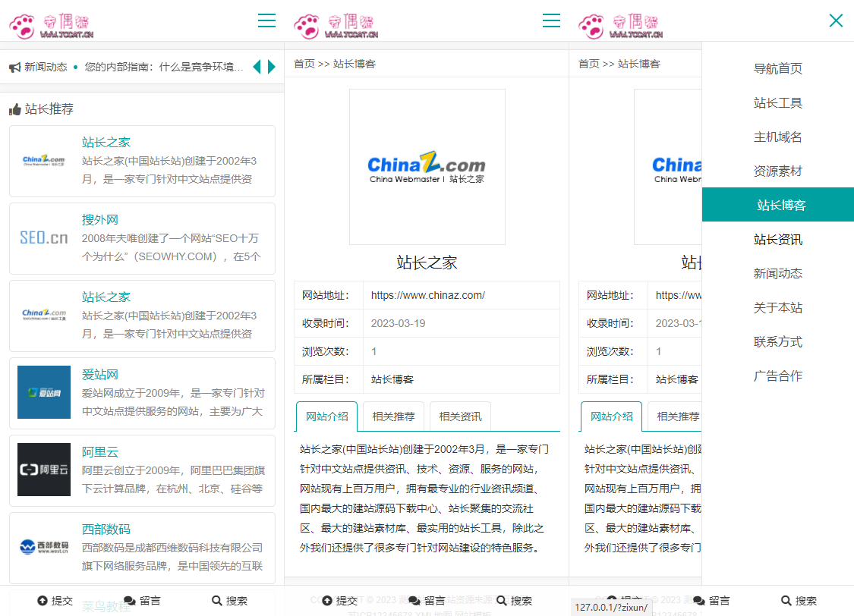Click the SEO.cn logo thumbnail
854x616 pixels.
click(x=44, y=237)
